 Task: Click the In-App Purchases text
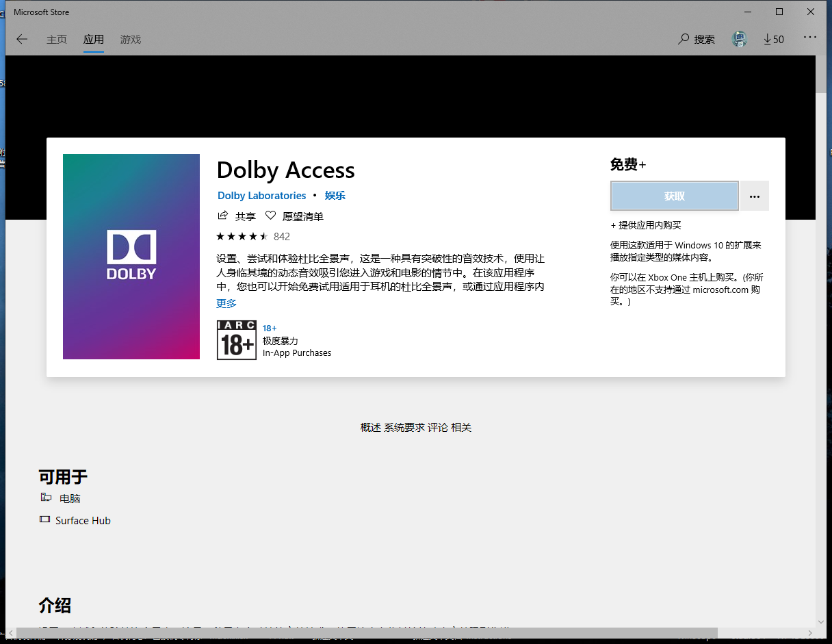pyautogui.click(x=297, y=353)
